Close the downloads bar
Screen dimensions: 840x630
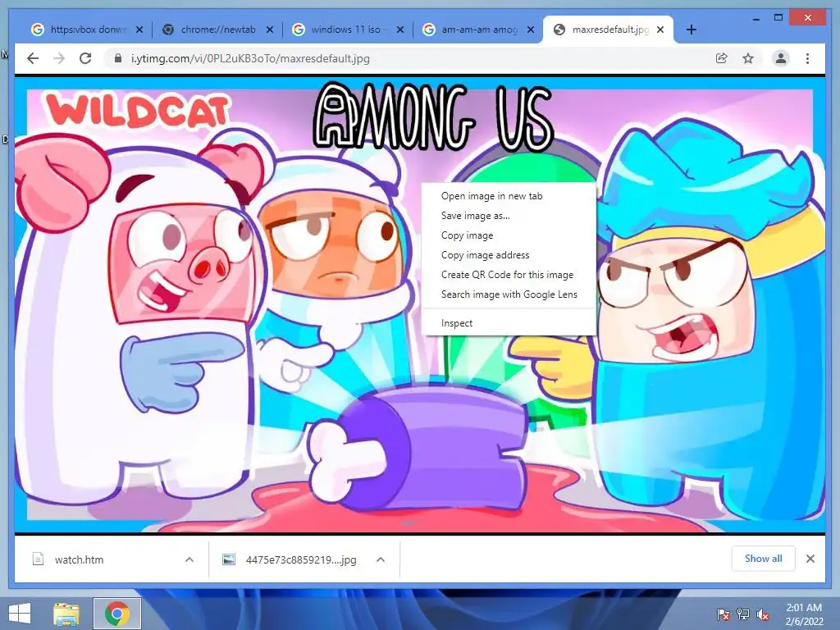[x=810, y=559]
